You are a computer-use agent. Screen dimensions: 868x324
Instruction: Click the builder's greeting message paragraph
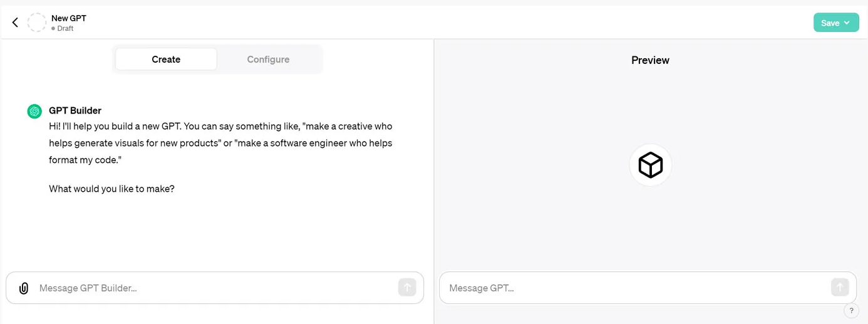click(221, 143)
